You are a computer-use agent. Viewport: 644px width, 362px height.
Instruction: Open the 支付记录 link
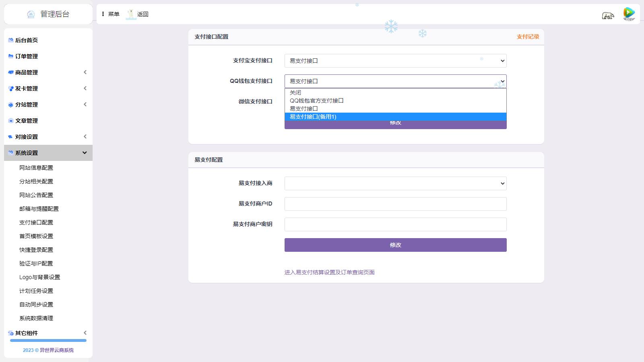pos(528,37)
